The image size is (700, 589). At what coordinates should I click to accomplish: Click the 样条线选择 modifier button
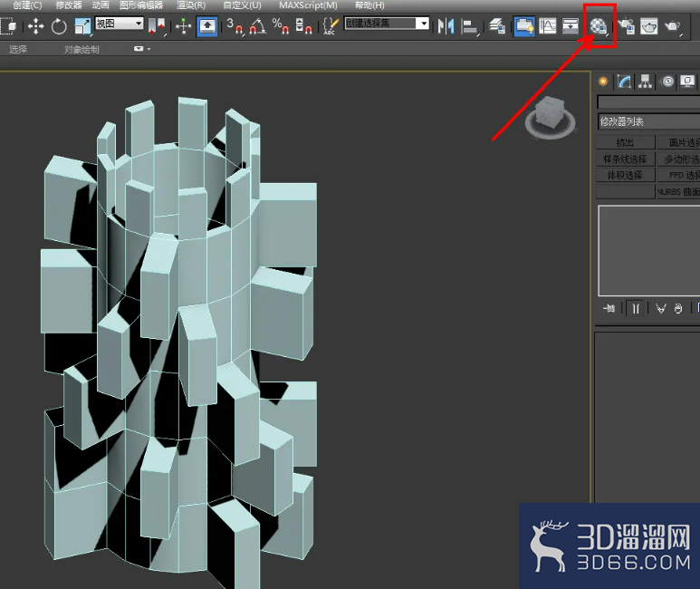pos(626,159)
